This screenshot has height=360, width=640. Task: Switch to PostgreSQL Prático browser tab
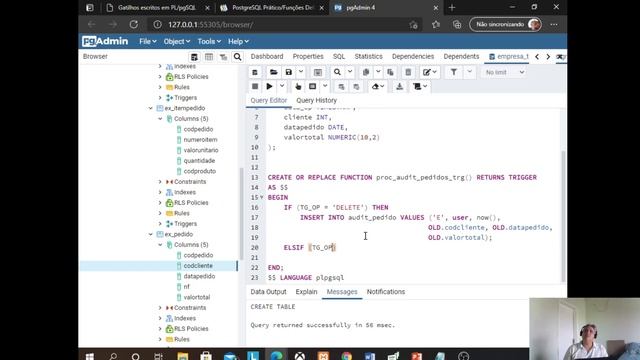pos(271,8)
